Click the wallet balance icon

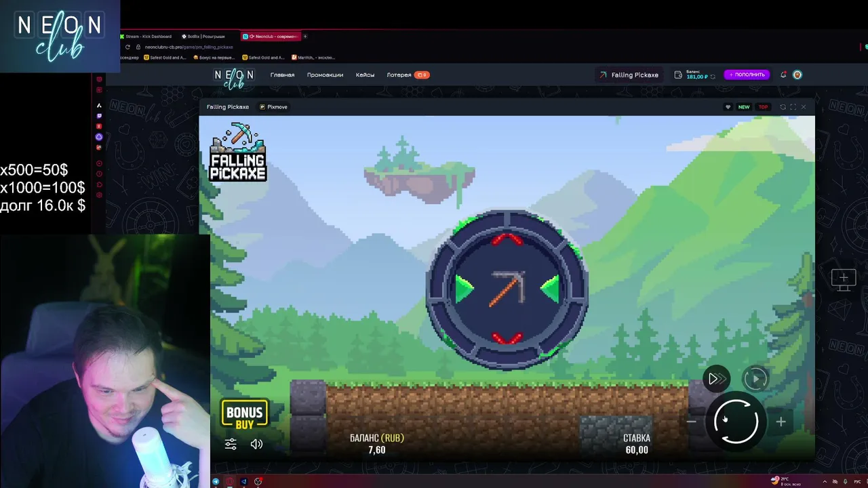pyautogui.click(x=678, y=75)
